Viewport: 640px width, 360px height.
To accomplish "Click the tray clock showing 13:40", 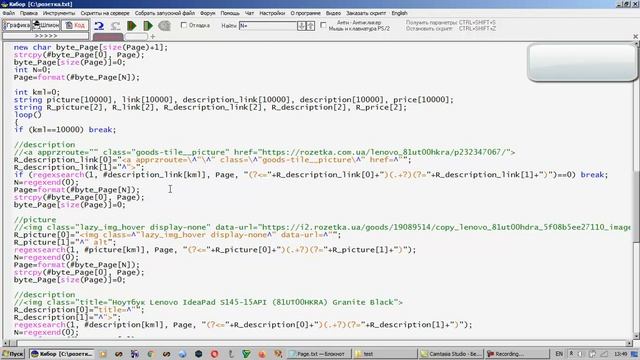I will click(x=620, y=354).
